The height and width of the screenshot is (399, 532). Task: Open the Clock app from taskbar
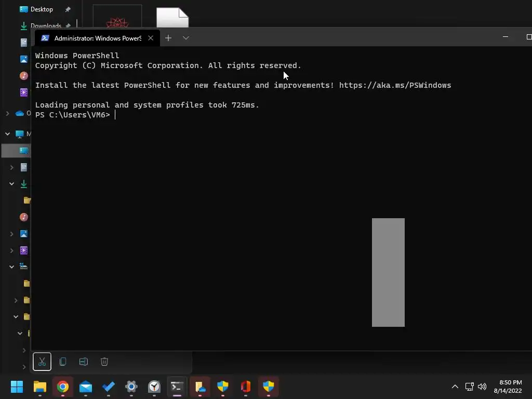pyautogui.click(x=154, y=387)
